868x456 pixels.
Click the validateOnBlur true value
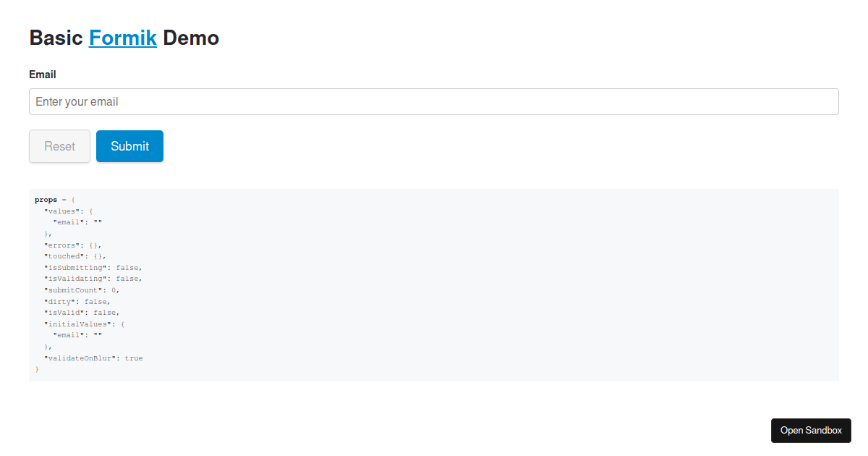tap(135, 358)
